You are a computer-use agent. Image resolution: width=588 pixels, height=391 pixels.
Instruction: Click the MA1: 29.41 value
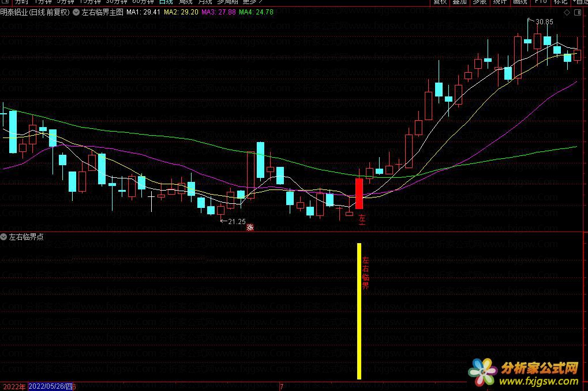143,12
